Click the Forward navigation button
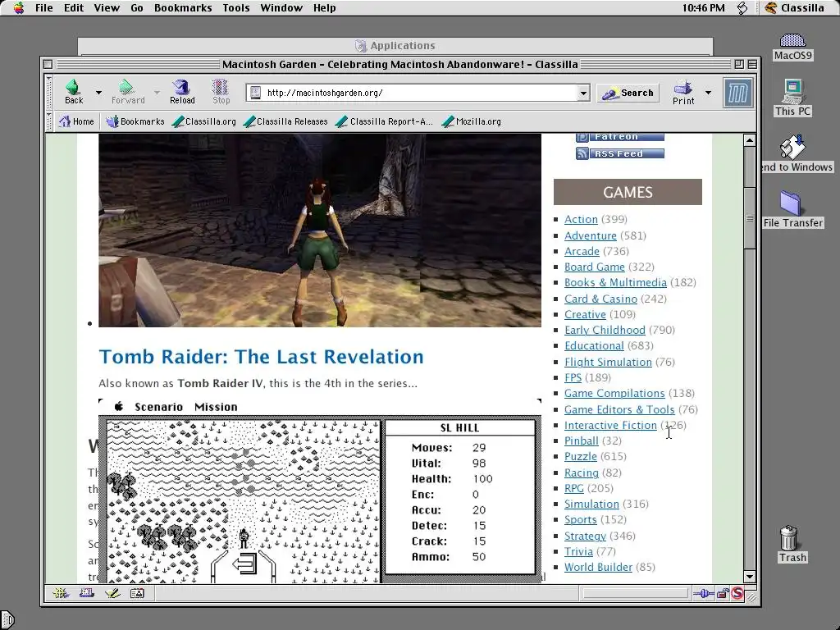840x630 pixels. [x=127, y=92]
